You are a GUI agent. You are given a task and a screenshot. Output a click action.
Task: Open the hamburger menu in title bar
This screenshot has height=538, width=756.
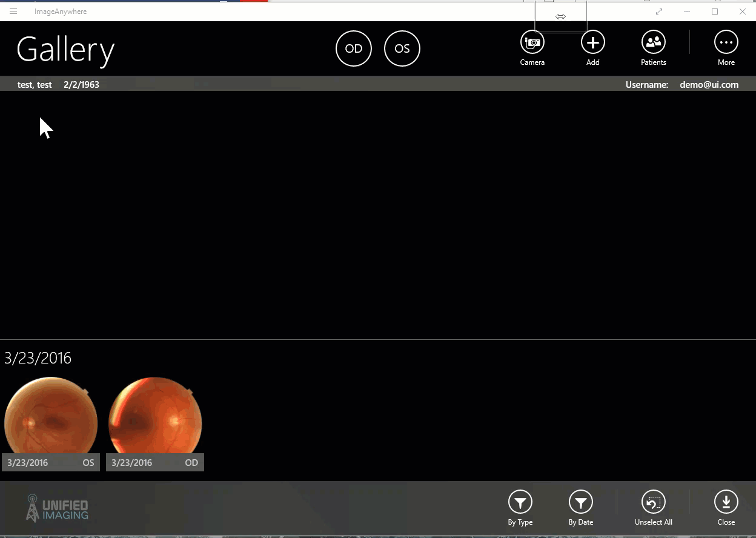(13, 12)
